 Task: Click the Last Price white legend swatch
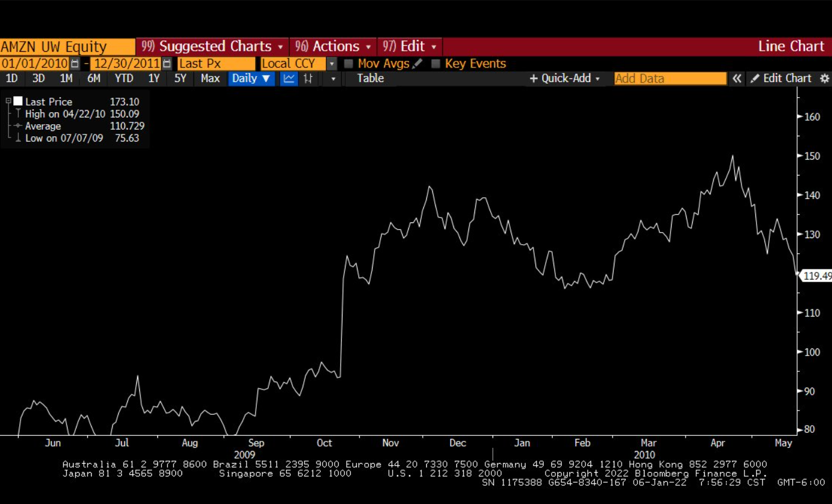18,101
